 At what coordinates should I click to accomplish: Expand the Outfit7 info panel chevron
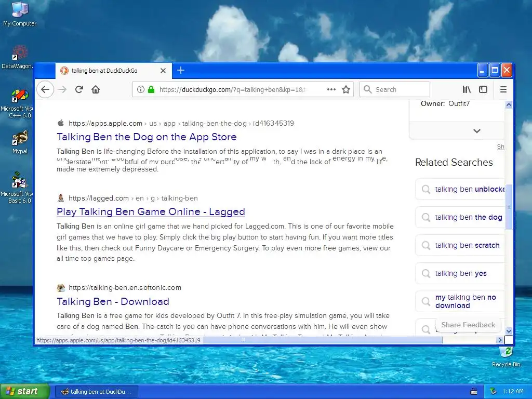point(477,131)
